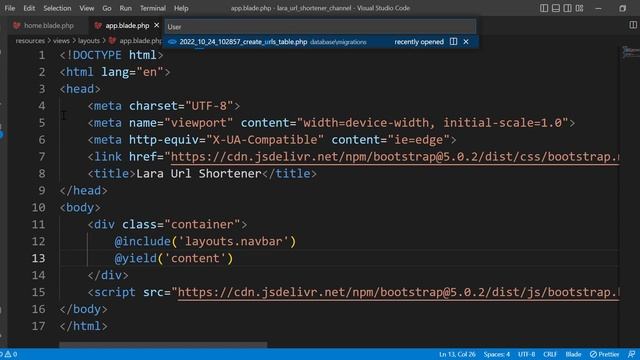This screenshot has width=640, height=360.
Task: Click the '</body>' tag on line 16
Action: tap(84, 309)
